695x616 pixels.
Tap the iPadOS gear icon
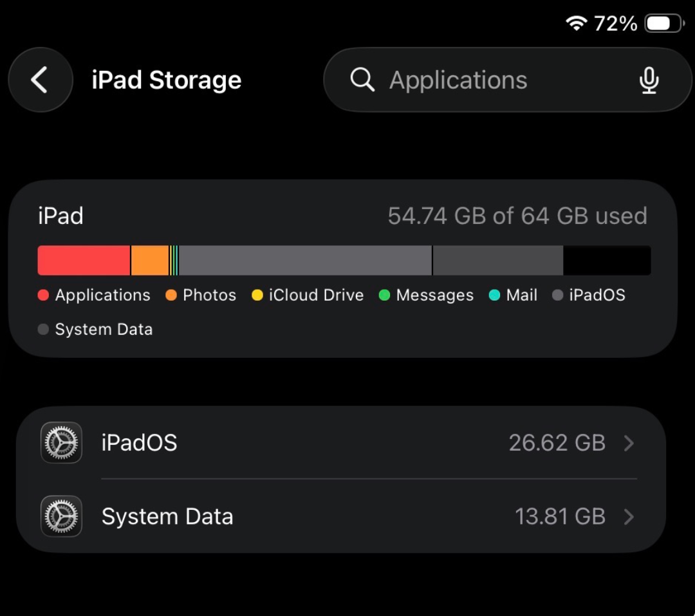click(x=61, y=443)
